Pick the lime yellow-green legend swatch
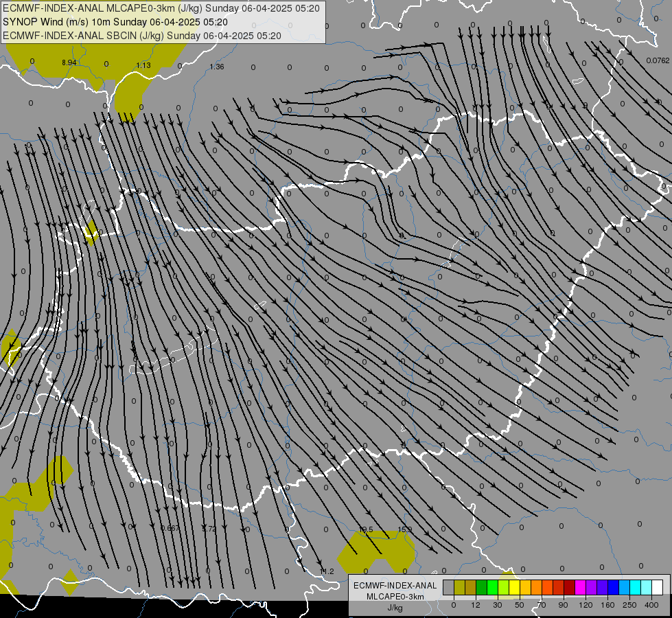This screenshot has height=618, width=672. tap(504, 587)
